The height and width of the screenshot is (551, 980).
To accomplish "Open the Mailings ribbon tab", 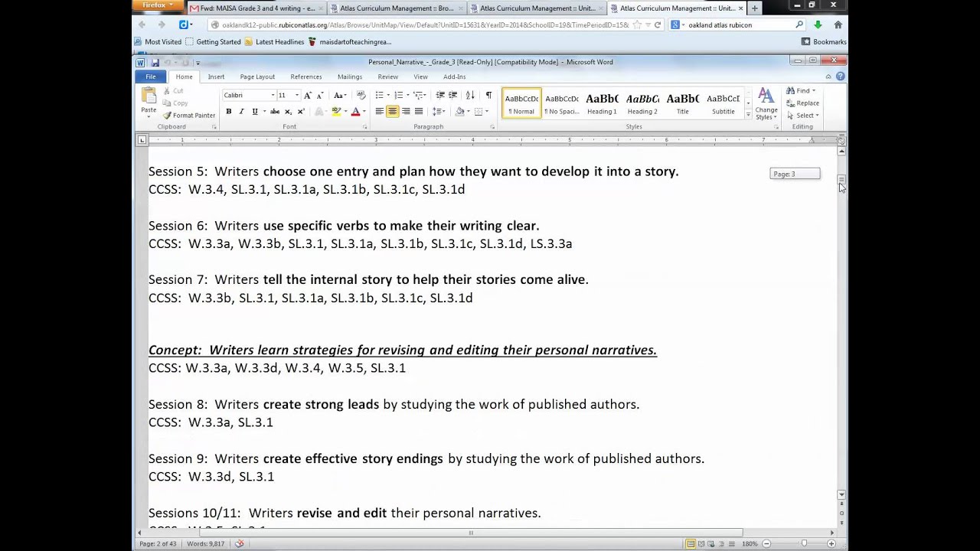I will point(350,77).
